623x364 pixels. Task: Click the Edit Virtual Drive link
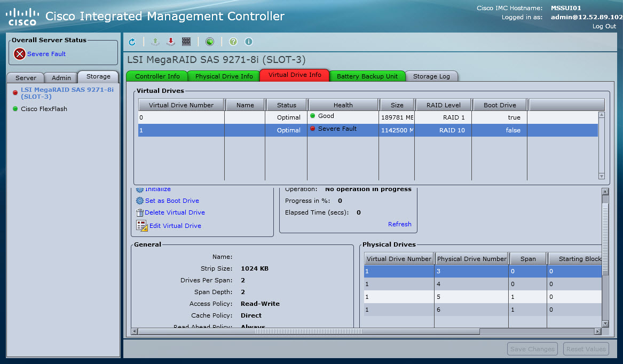[x=175, y=226]
